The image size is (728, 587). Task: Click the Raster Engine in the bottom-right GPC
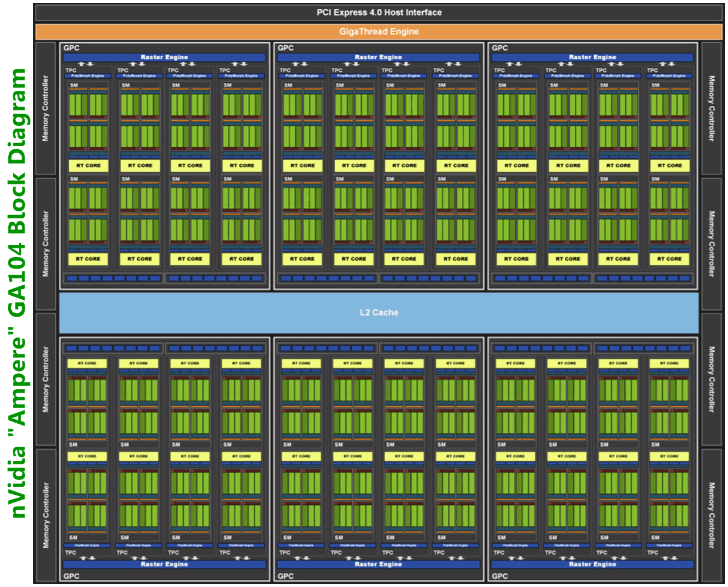[592, 564]
